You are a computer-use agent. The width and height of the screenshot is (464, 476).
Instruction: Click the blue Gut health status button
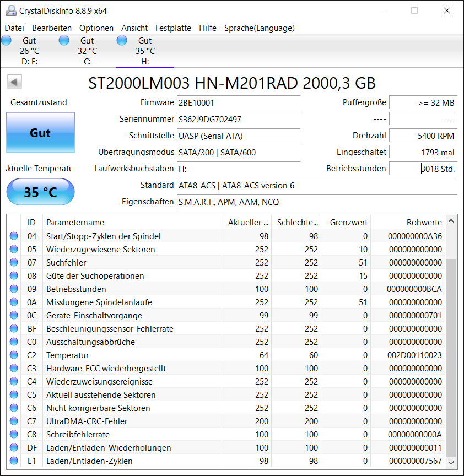point(40,133)
